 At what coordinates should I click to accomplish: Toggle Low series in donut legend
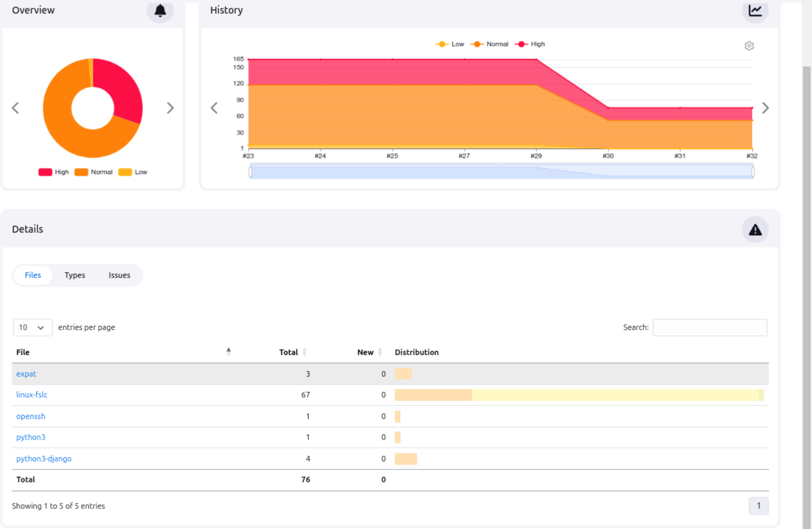tap(133, 172)
